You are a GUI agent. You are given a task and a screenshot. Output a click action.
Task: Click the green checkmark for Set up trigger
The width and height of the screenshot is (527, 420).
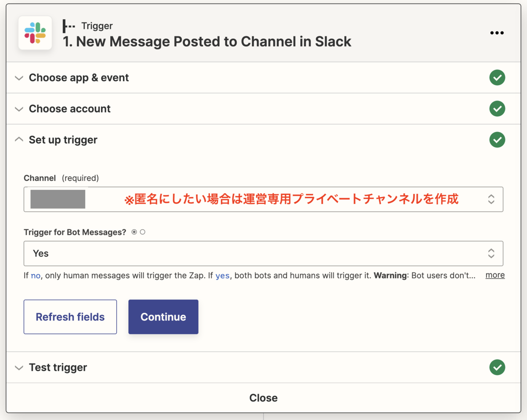(x=497, y=140)
